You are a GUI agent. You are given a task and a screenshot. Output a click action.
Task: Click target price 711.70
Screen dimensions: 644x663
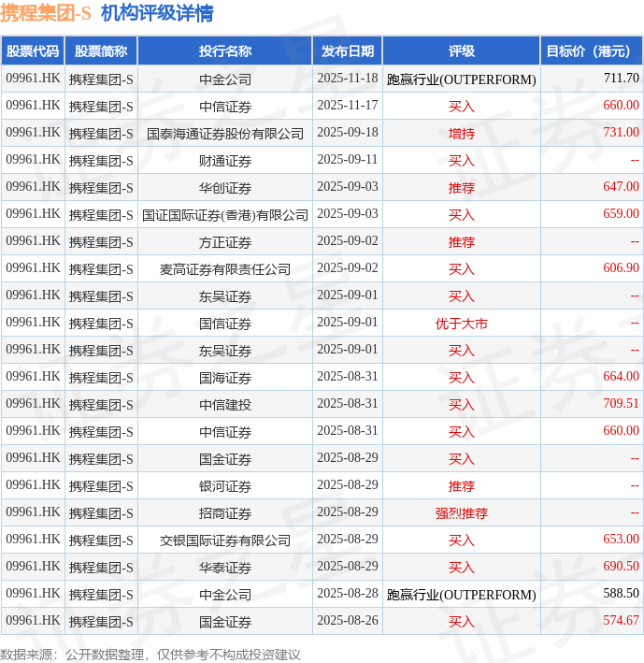click(x=622, y=79)
